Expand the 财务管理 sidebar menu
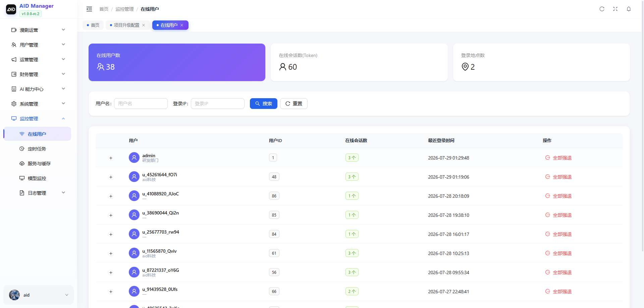Screen dimensions: 644x308 pos(37,74)
